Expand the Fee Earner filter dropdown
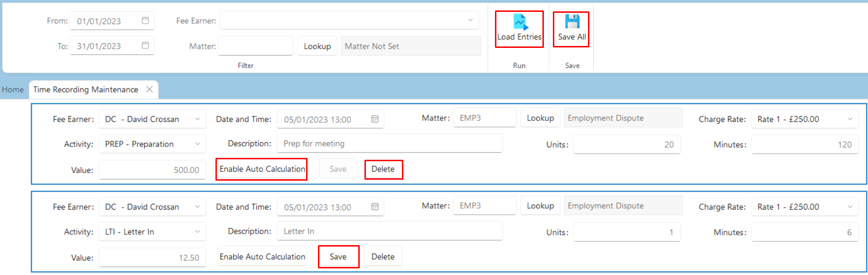 (470, 20)
